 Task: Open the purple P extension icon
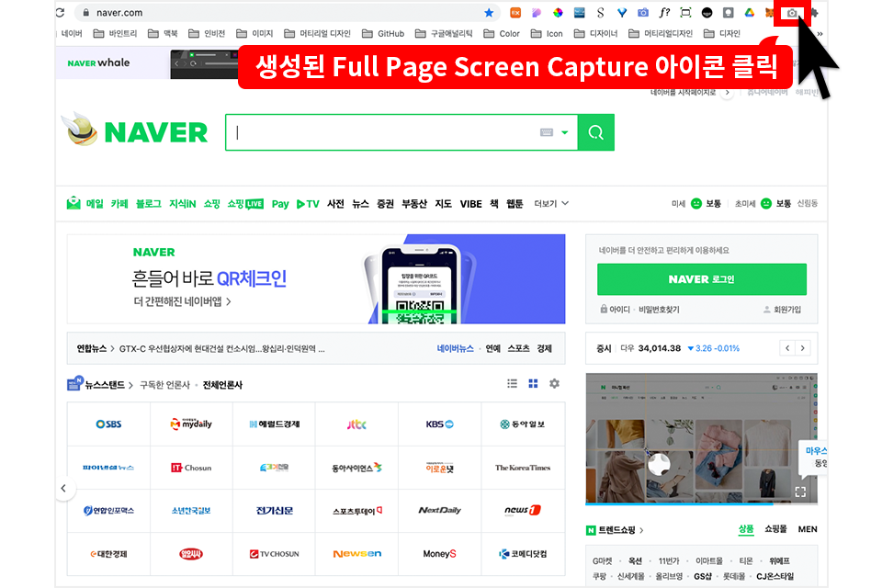(537, 12)
